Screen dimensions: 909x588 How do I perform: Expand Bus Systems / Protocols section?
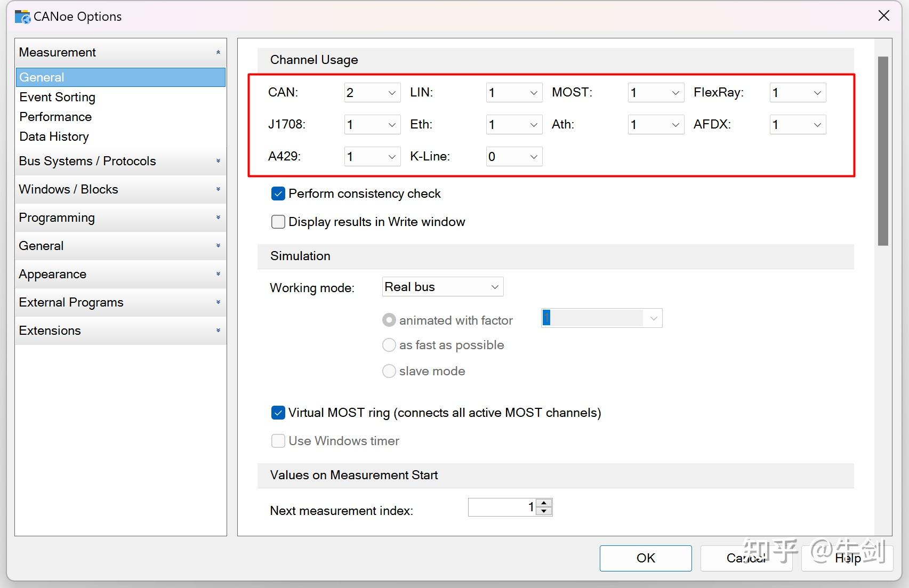(120, 161)
